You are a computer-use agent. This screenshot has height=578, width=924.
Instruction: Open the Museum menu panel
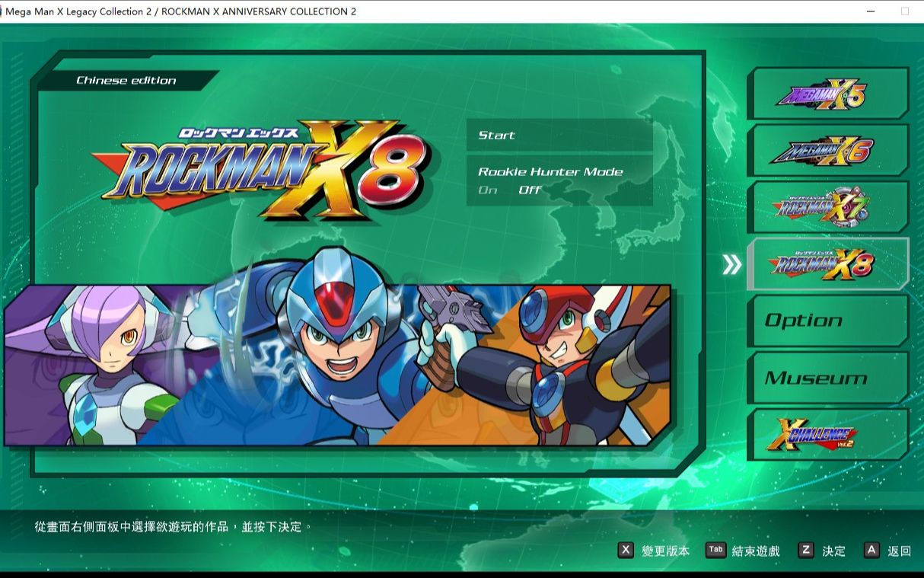coord(828,378)
